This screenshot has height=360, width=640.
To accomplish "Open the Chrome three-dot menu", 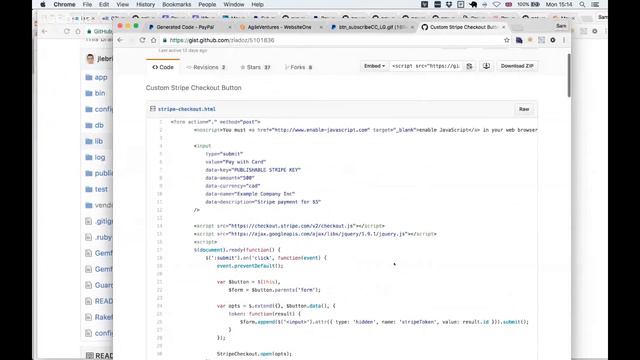I will point(564,40).
